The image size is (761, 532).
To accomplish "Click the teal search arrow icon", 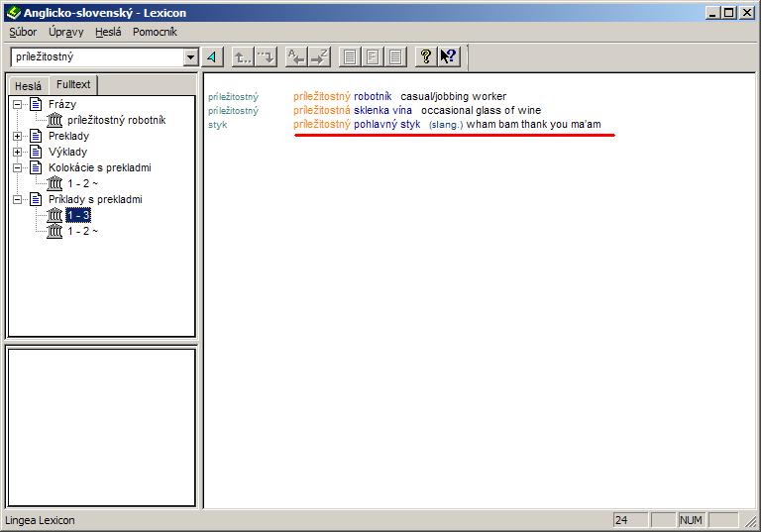I will point(213,57).
